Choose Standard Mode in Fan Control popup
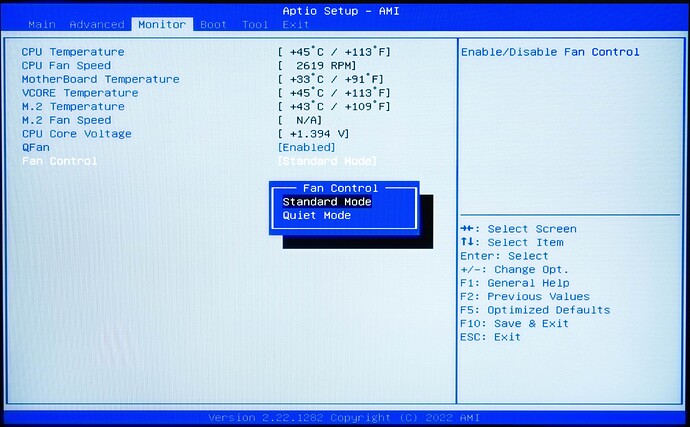The image size is (690, 427). point(327,202)
